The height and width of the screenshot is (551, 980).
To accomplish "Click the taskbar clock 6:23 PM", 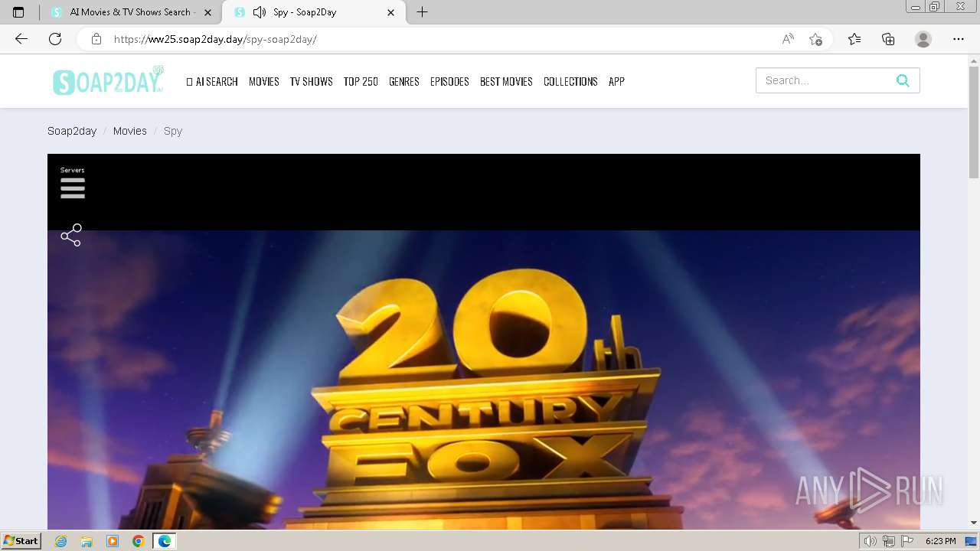I will (940, 541).
